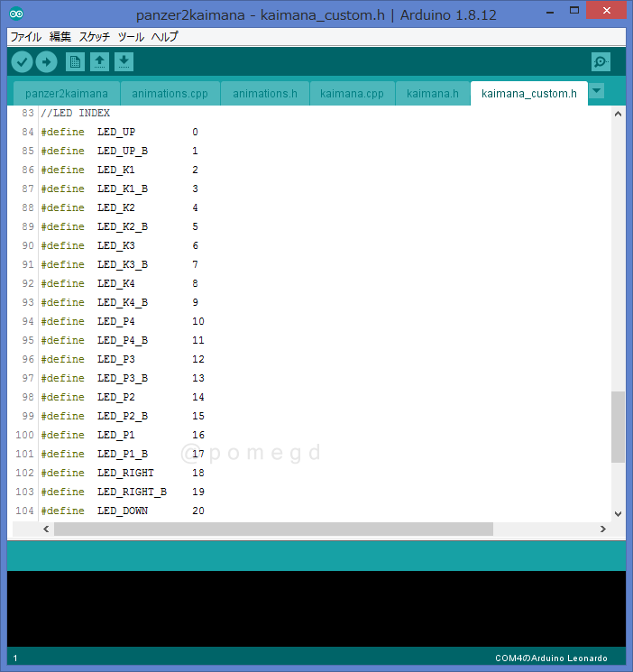The width and height of the screenshot is (633, 672).
Task: Select the kaimana_custom.h tab
Action: click(x=529, y=94)
